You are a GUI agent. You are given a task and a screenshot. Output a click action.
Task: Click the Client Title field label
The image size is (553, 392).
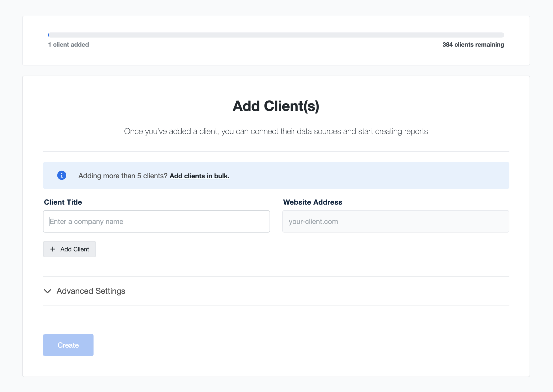(x=63, y=202)
